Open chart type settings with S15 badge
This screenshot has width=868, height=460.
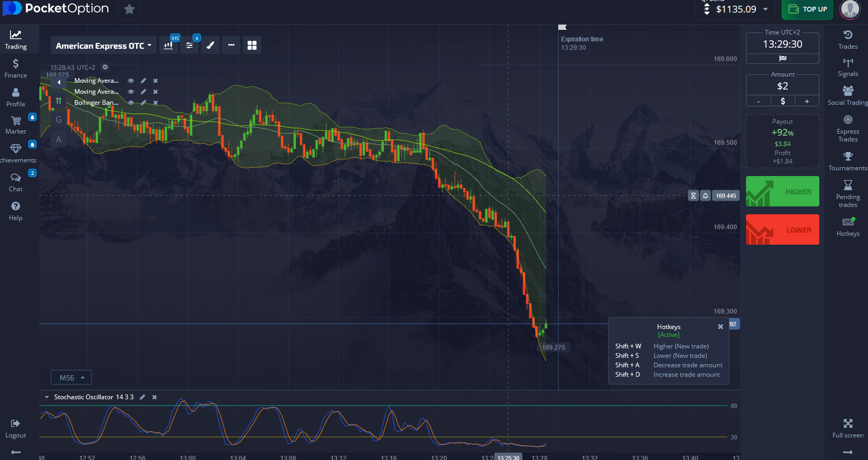(169, 45)
